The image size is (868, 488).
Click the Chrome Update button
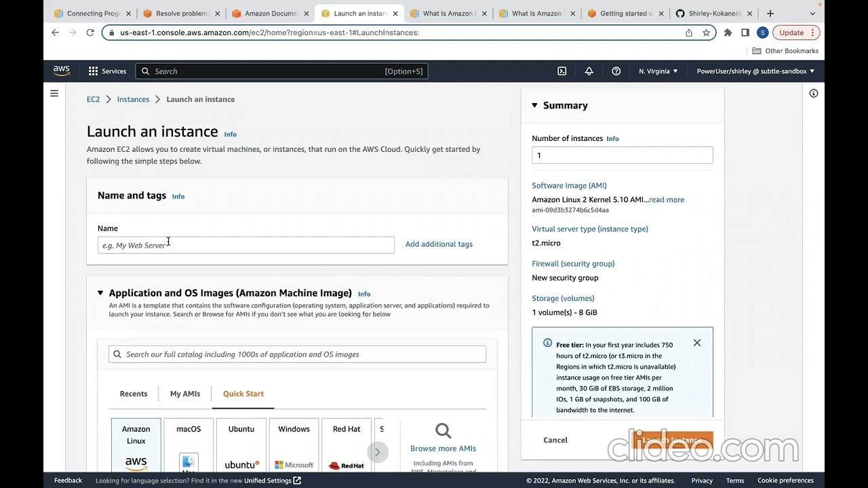point(796,33)
